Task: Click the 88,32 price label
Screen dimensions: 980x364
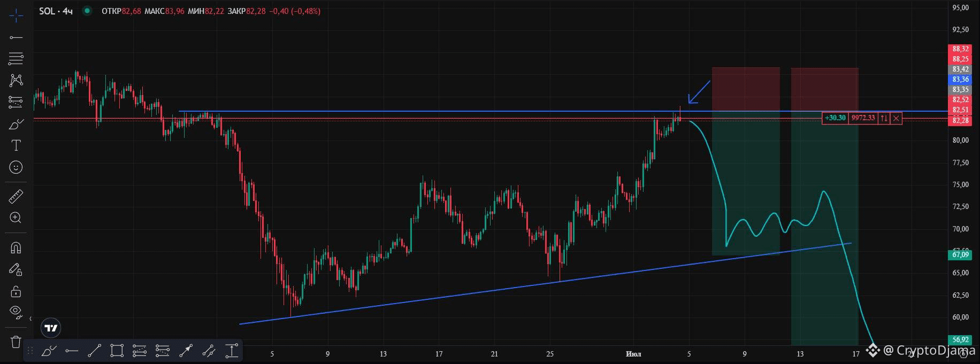Action: point(960,49)
